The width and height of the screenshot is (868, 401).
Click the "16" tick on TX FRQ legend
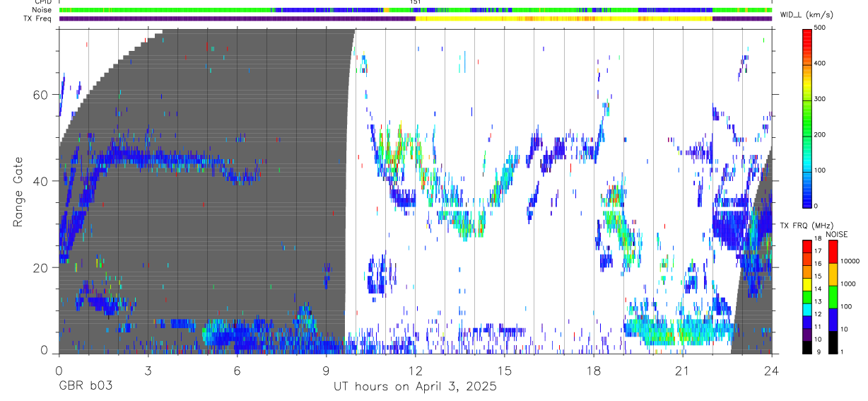tap(819, 264)
